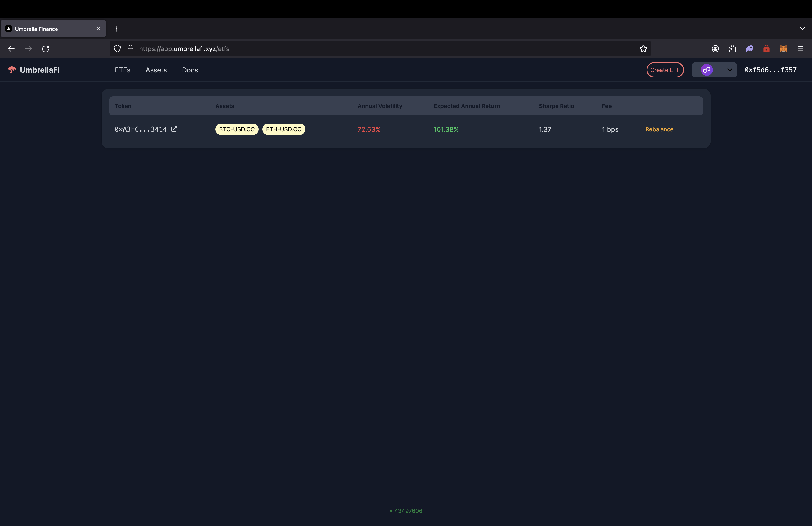Image resolution: width=812 pixels, height=526 pixels.
Task: Open the tracking protection shield icon
Action: (x=117, y=49)
